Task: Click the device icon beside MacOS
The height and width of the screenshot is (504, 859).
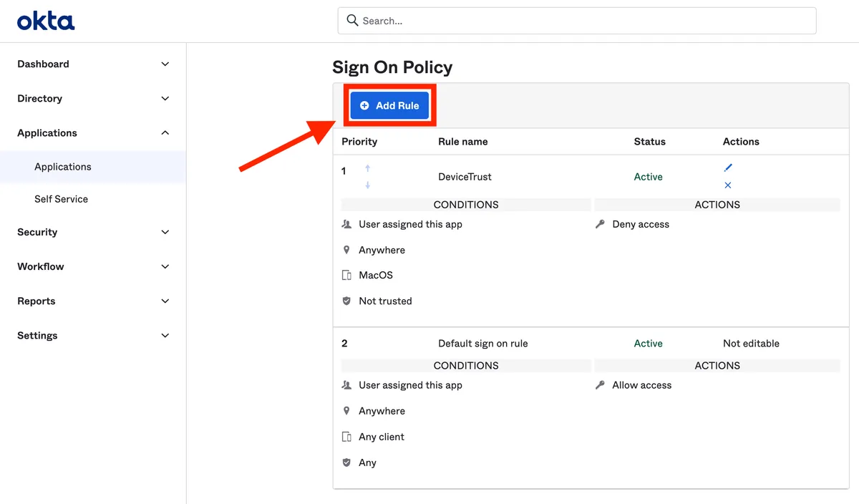Action: point(347,275)
